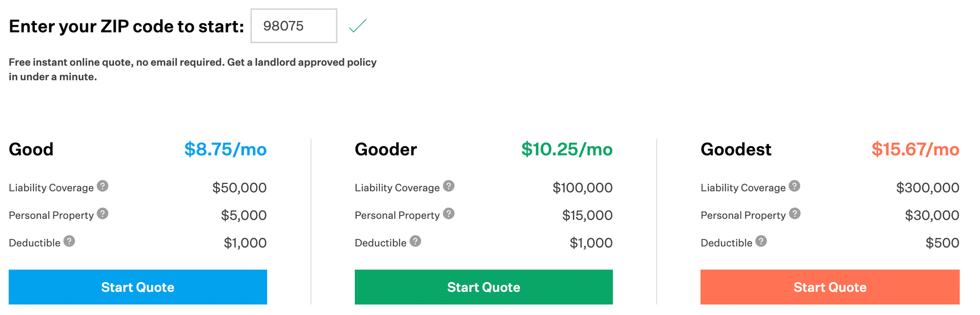Select the Gooder plan title

(x=385, y=149)
